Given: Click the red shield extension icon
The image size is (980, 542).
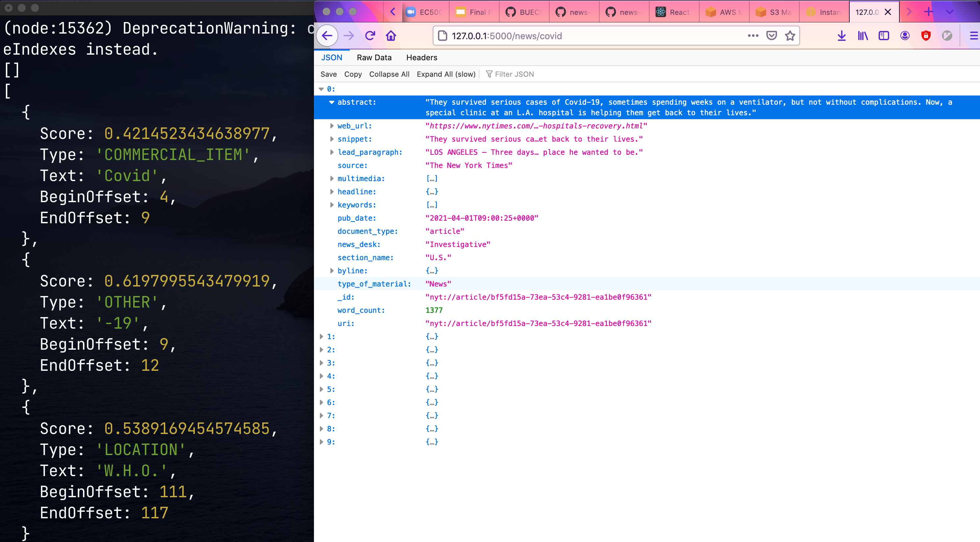Looking at the screenshot, I should click(x=926, y=36).
